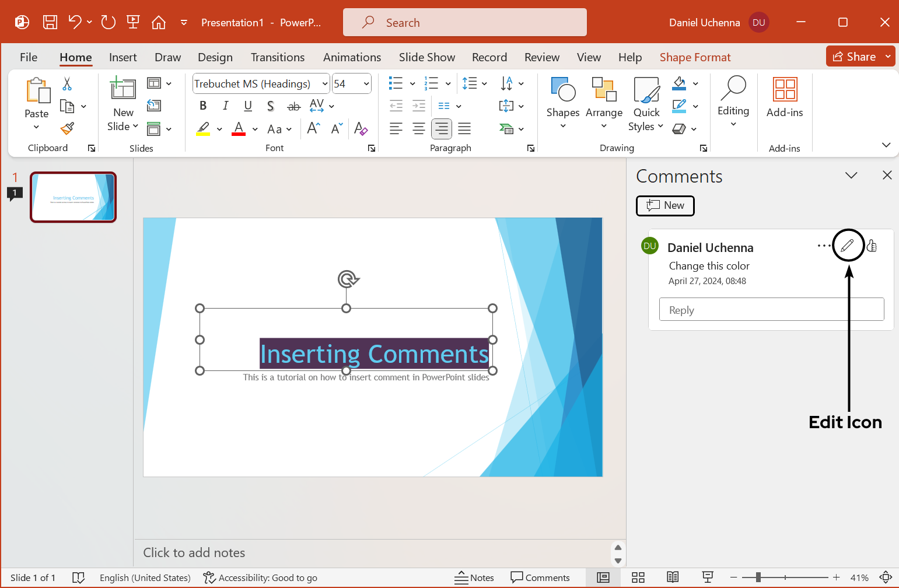The width and height of the screenshot is (899, 588).
Task: Open the font size dropdown
Action: (366, 84)
